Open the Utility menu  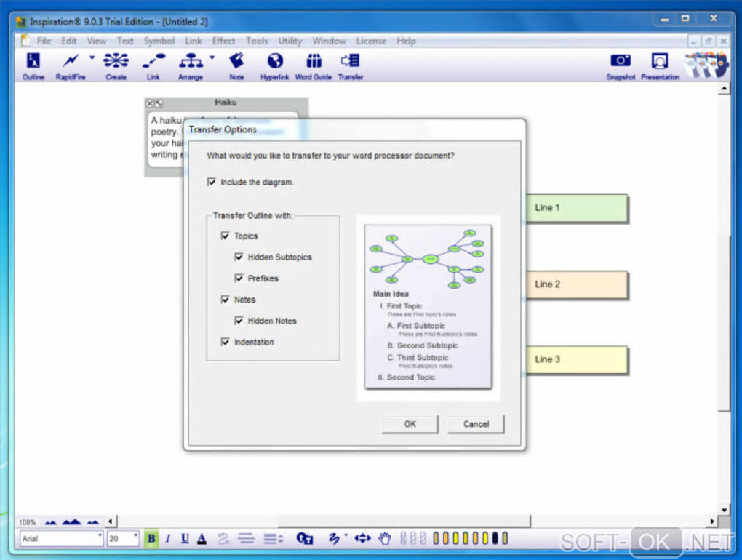pos(290,41)
